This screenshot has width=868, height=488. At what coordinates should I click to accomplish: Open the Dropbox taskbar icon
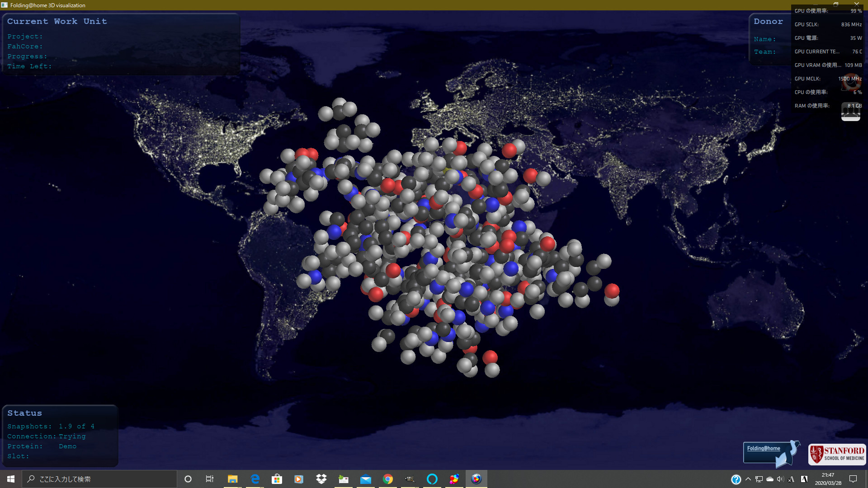point(321,479)
